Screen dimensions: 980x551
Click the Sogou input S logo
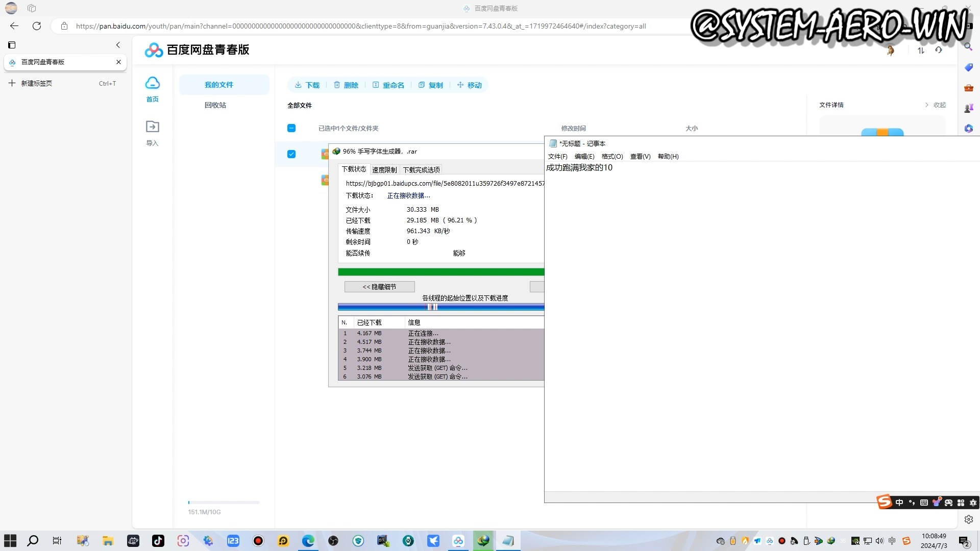click(x=885, y=502)
